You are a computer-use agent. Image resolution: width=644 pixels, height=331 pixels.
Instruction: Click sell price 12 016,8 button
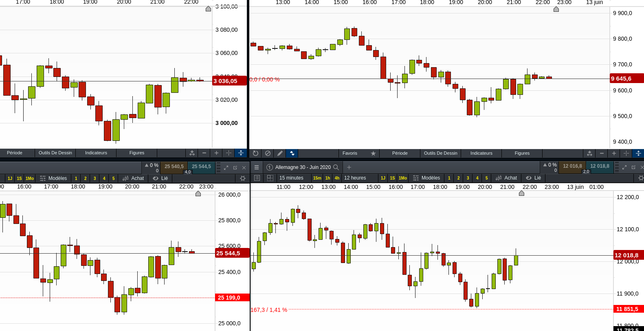(x=572, y=167)
